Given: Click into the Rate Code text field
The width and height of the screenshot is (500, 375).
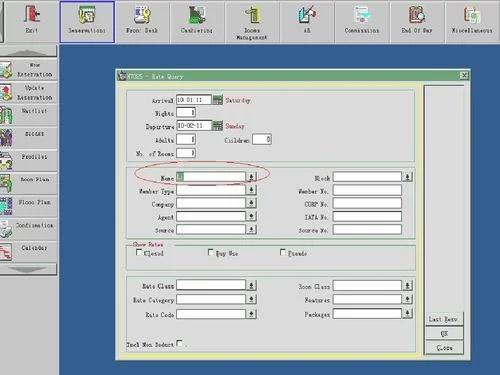Looking at the screenshot, I should [211, 314].
